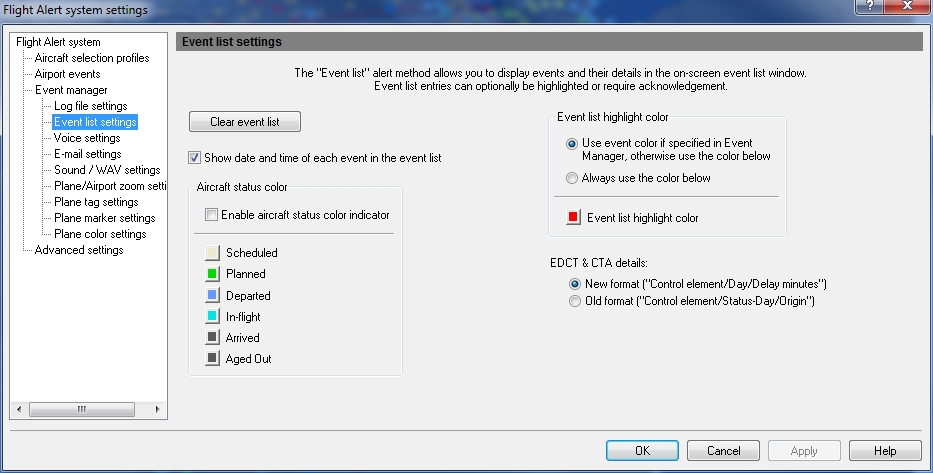Click the OK button

tap(642, 451)
